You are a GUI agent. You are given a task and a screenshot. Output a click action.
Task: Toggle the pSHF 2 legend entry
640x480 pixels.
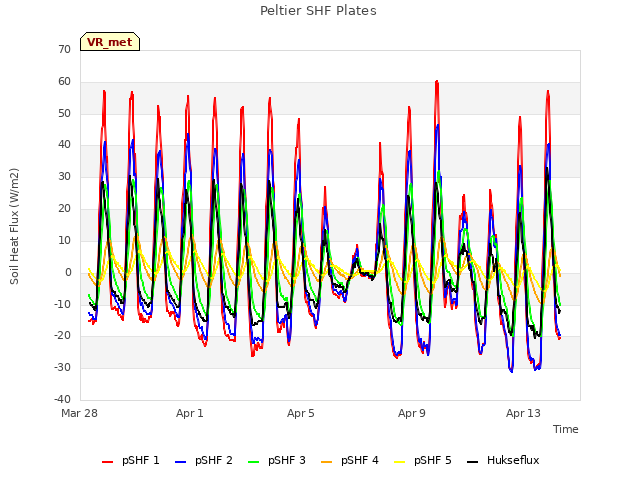tap(204, 460)
